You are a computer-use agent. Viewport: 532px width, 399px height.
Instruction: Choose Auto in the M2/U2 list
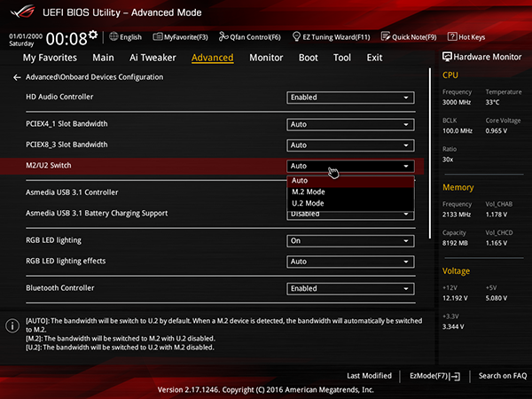click(x=350, y=181)
